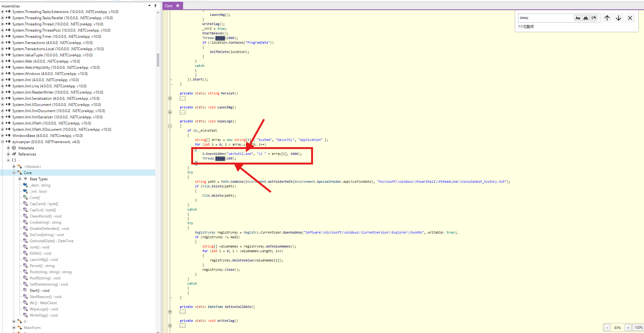Toggle whole word match in search
644x333 pixels.
click(x=586, y=18)
